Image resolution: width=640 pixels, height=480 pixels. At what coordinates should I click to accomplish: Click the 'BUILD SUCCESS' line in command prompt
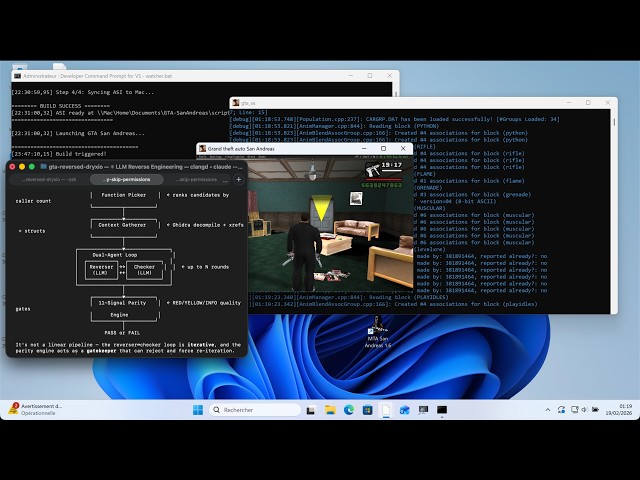pos(60,106)
